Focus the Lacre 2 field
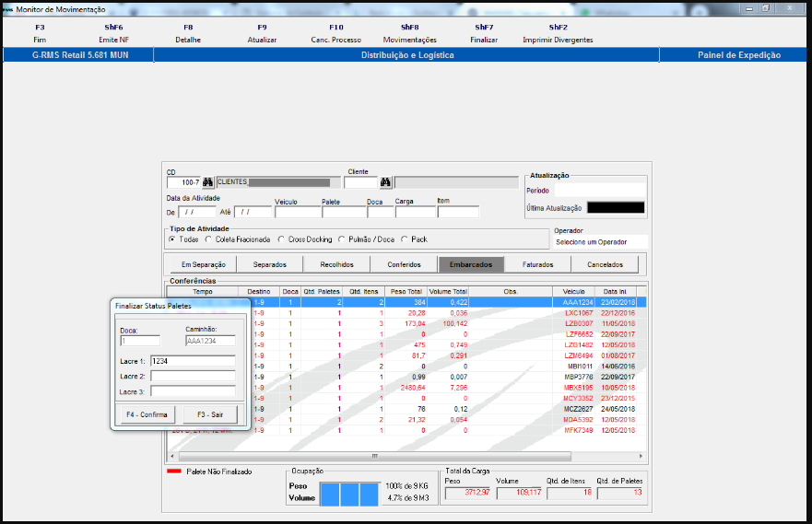 (x=193, y=376)
